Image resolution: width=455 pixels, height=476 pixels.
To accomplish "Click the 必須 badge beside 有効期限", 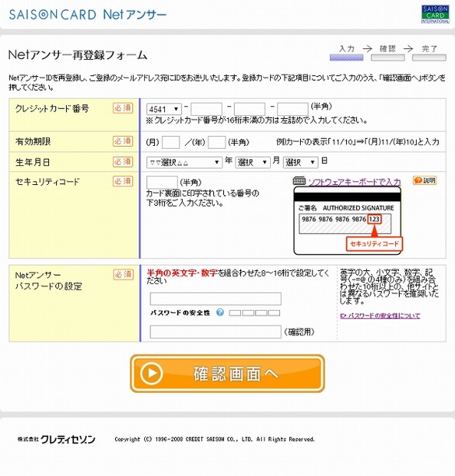I will [123, 140].
